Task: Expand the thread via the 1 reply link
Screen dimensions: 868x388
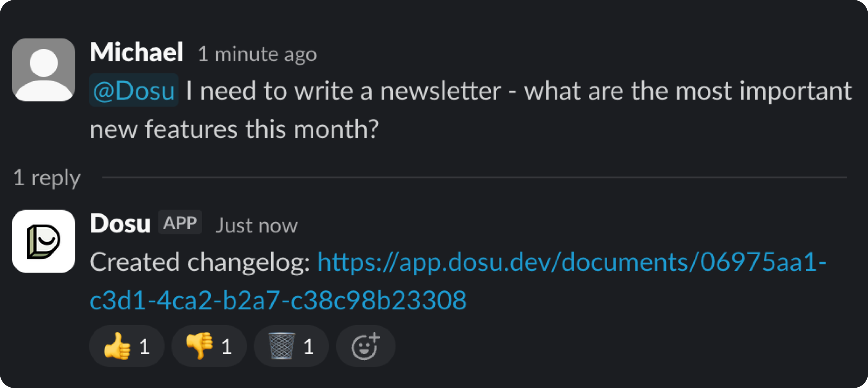Action: pyautogui.click(x=47, y=178)
